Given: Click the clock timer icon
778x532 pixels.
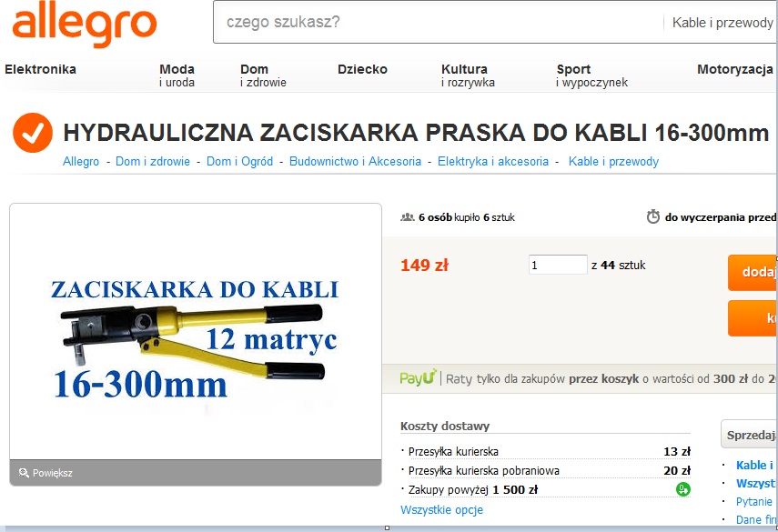Looking at the screenshot, I should pos(653,216).
